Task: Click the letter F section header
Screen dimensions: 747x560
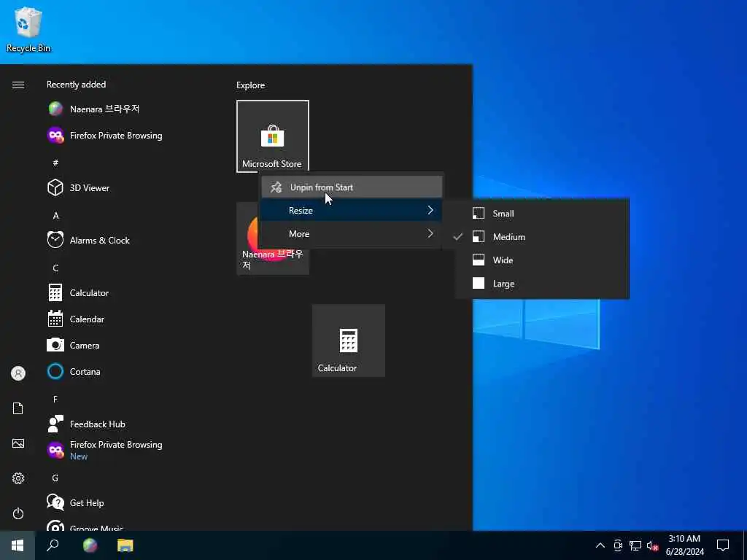Action: pyautogui.click(x=55, y=399)
